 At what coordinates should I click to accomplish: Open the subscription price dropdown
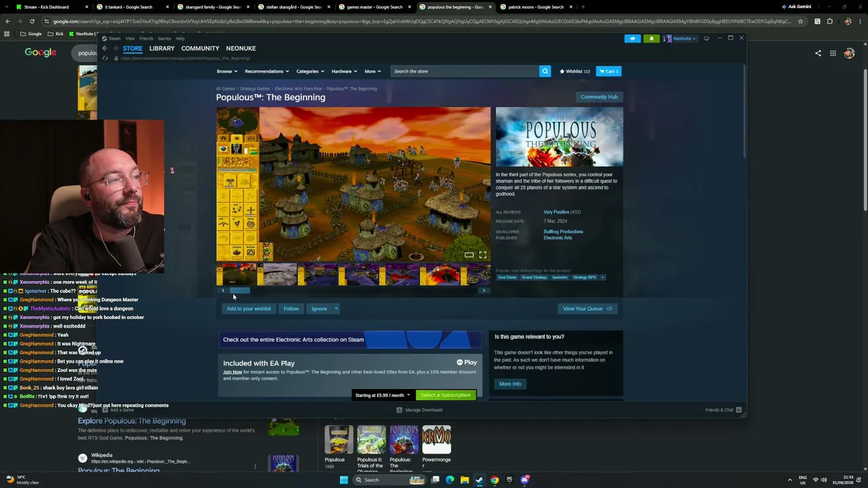[x=382, y=395]
